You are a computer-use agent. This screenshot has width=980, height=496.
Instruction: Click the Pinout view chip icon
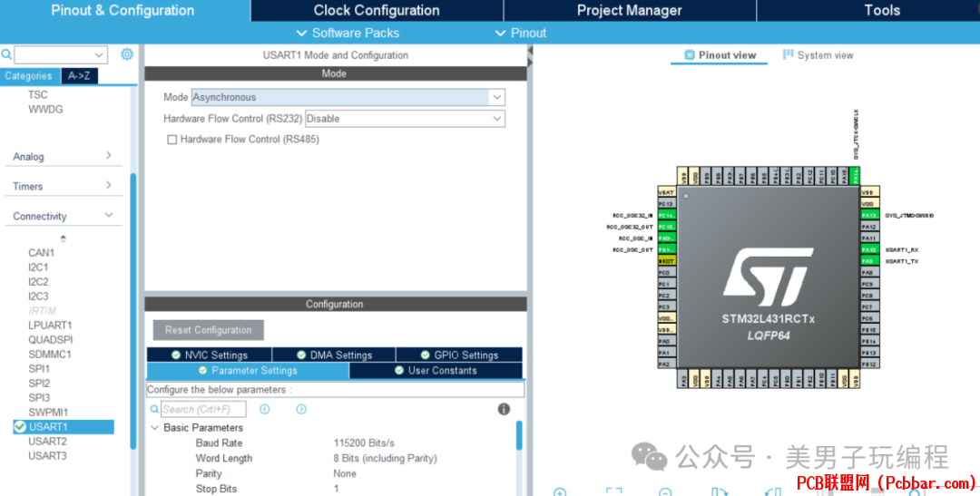(x=690, y=55)
